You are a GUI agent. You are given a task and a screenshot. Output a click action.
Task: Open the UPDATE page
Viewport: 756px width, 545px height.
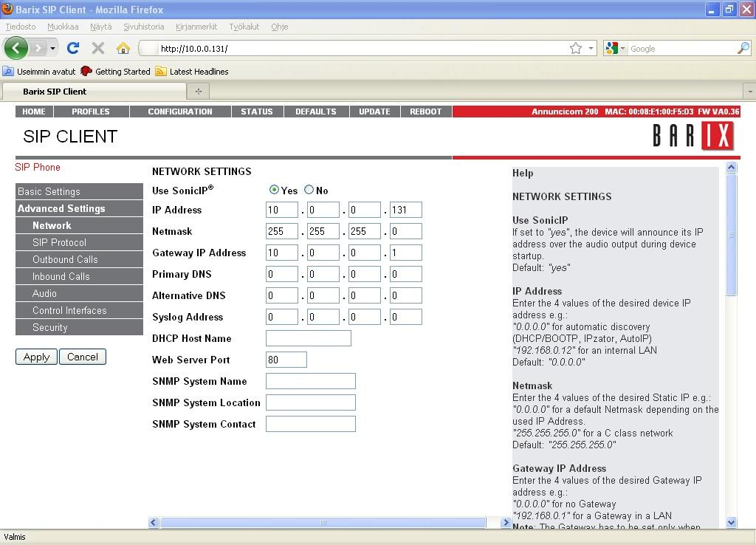[x=374, y=112]
